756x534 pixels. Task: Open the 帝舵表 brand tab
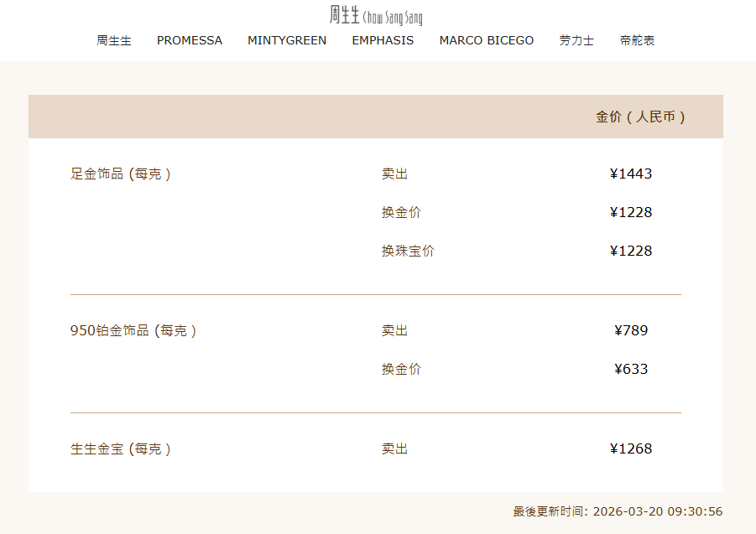pos(637,40)
